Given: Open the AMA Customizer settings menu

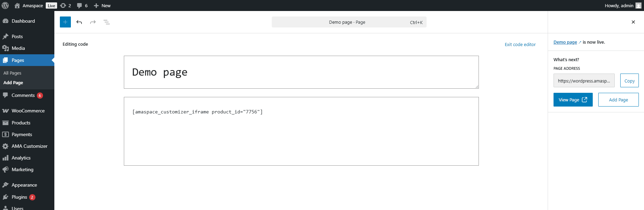Looking at the screenshot, I should pos(29,146).
